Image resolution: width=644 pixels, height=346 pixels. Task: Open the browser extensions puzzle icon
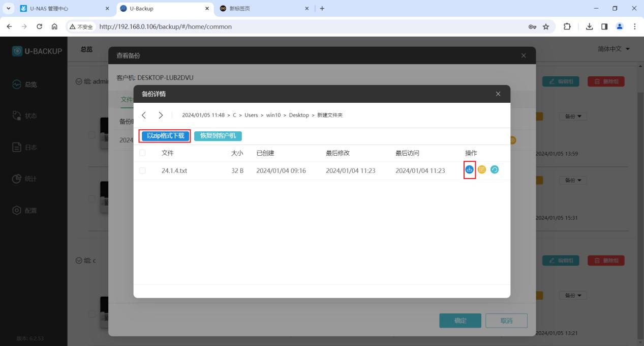(x=567, y=26)
